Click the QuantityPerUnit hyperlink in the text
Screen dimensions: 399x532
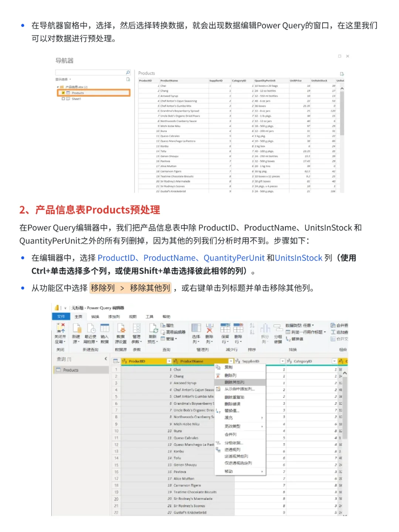[x=234, y=258]
